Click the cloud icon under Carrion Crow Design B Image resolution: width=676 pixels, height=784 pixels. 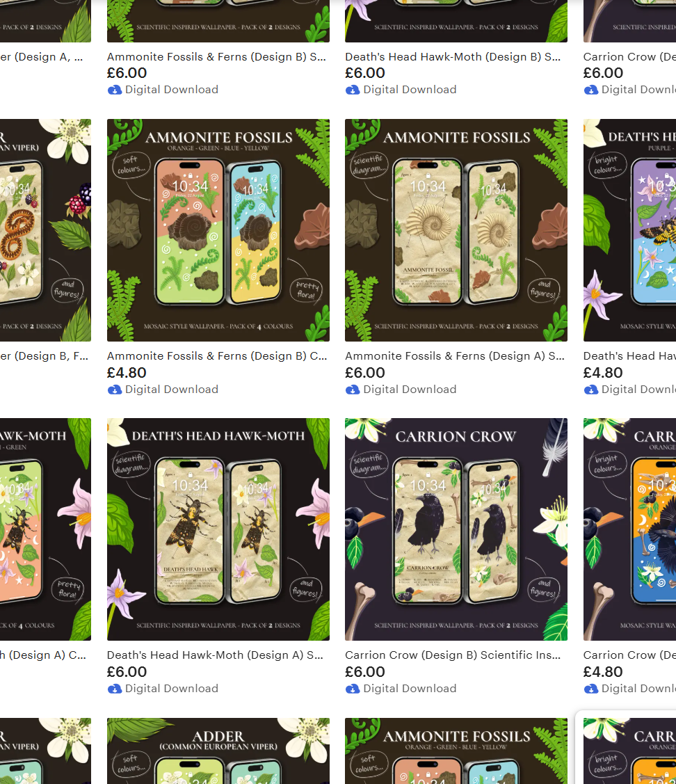coord(353,689)
